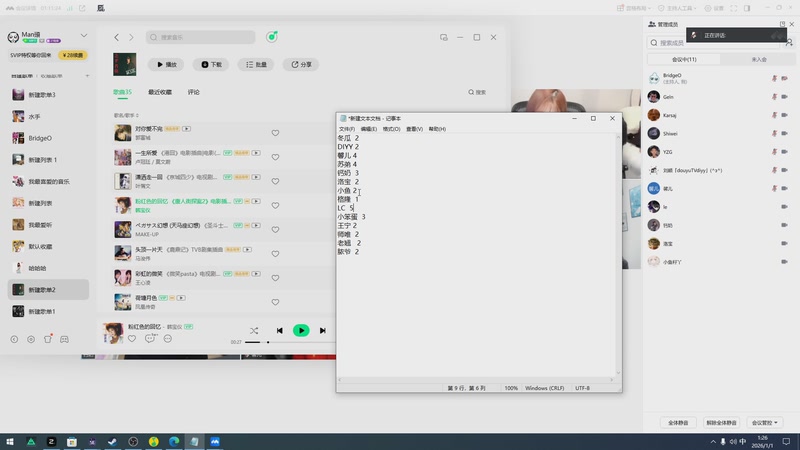This screenshot has width=800, height=450.
Task: Open the 水手 playlist
Action: click(x=48, y=116)
